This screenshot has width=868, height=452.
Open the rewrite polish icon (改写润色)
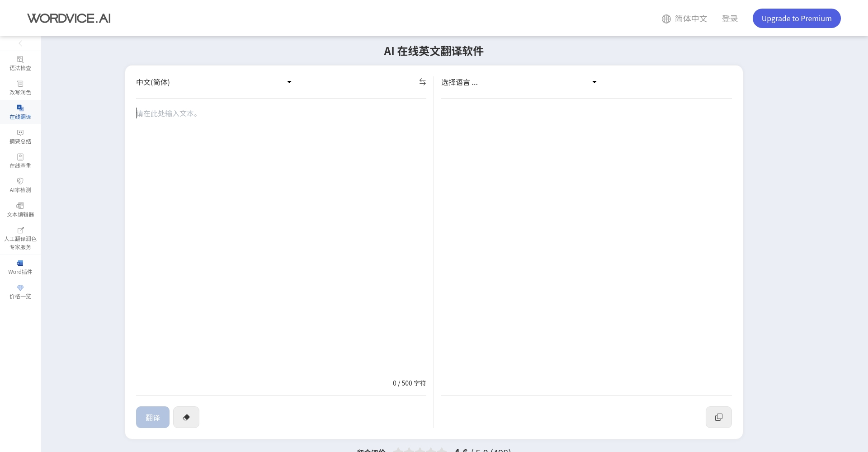coord(20,84)
